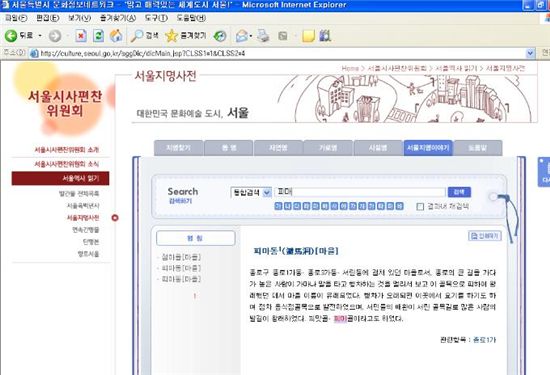Open sidebar link 서울육백년사
Screen dimensions: 550x375
click(83, 206)
